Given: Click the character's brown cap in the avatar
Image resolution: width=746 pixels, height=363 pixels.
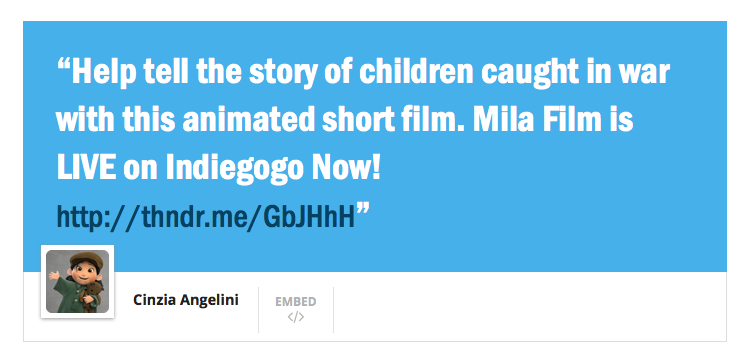Looking at the screenshot, I should click(87, 261).
